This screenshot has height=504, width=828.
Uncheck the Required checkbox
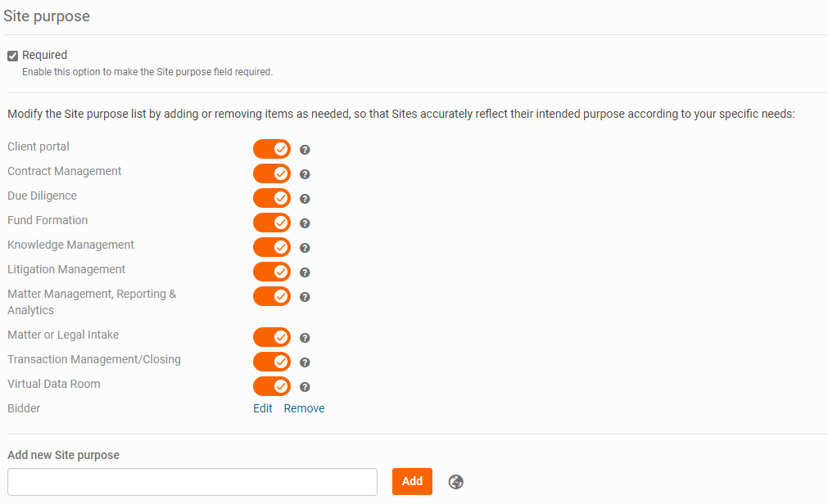pyautogui.click(x=13, y=56)
